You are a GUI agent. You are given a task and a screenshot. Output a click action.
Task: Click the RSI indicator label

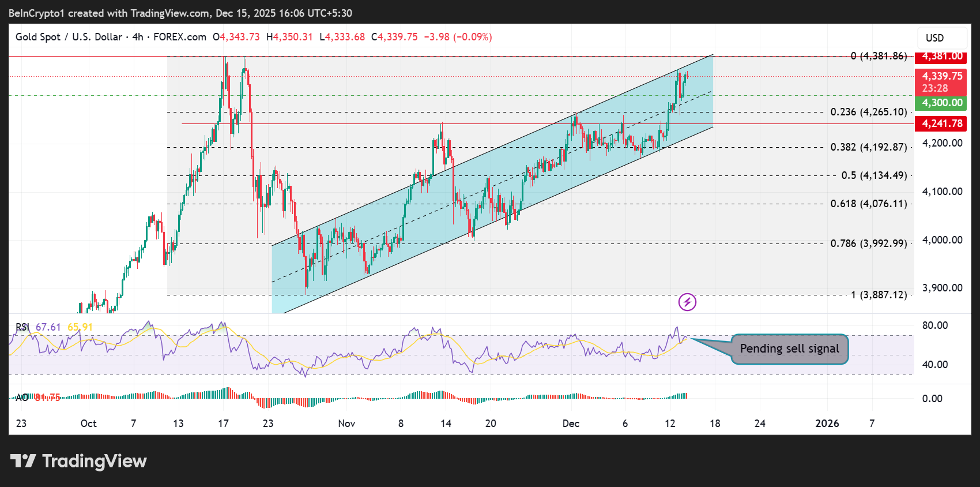22,327
